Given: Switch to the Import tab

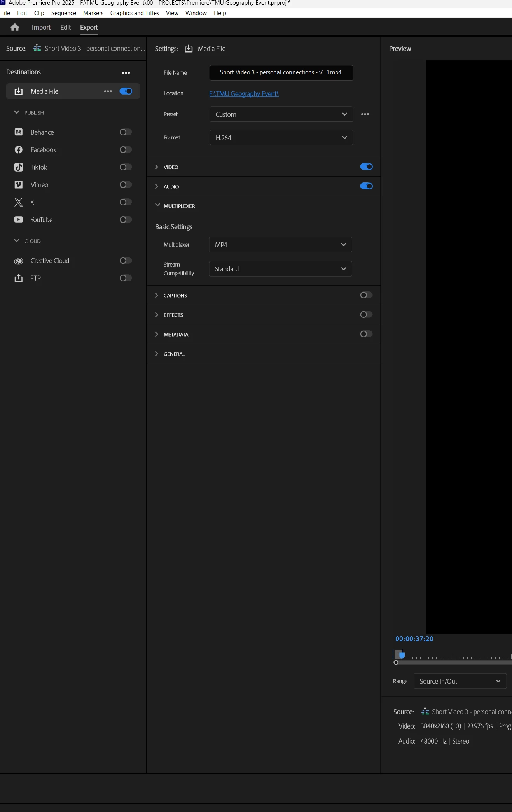Looking at the screenshot, I should point(41,27).
